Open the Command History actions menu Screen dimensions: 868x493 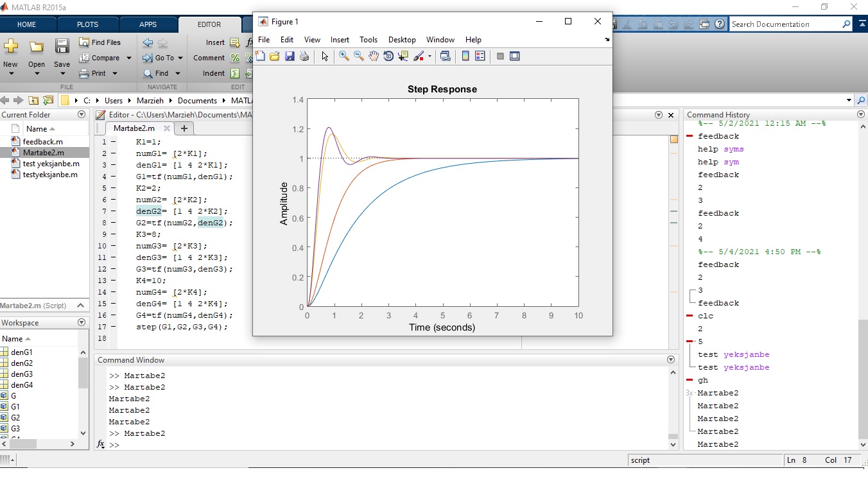(x=861, y=114)
